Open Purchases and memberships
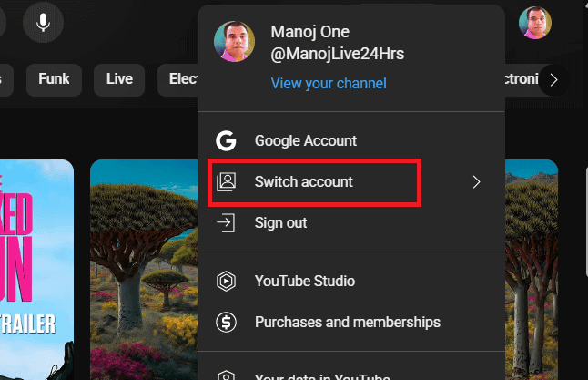Viewport: 588px width, 380px height. 347,322
